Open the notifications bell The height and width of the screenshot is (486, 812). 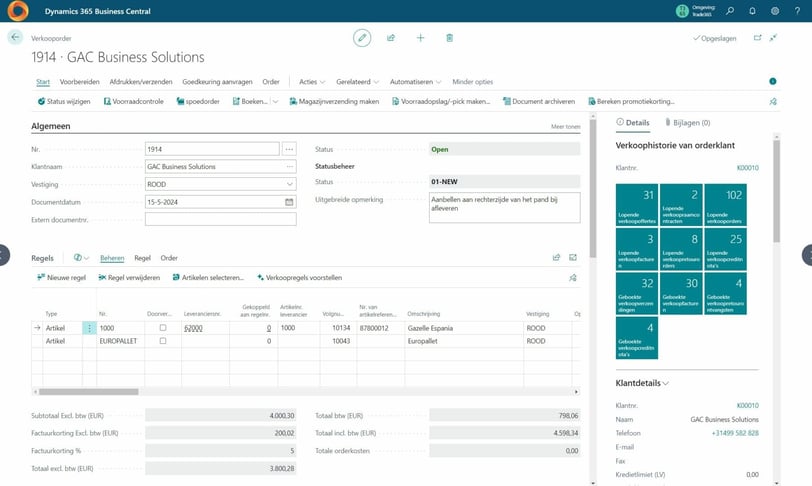[x=752, y=11]
